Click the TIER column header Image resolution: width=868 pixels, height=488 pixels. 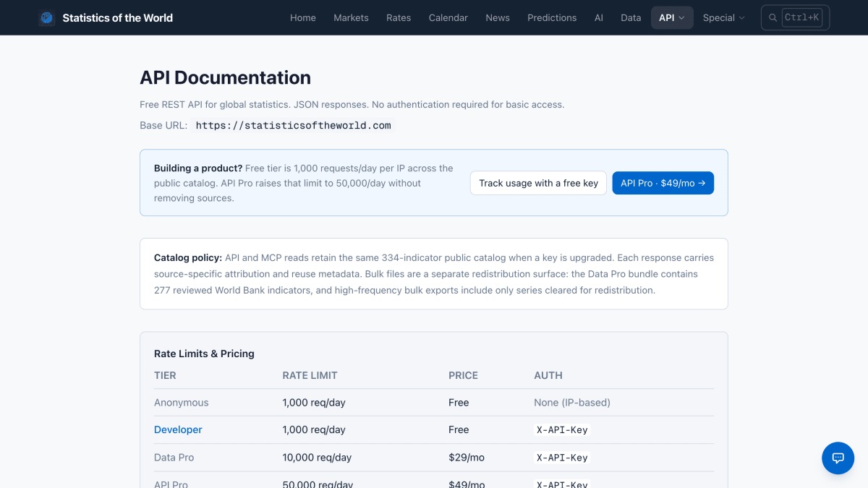165,375
